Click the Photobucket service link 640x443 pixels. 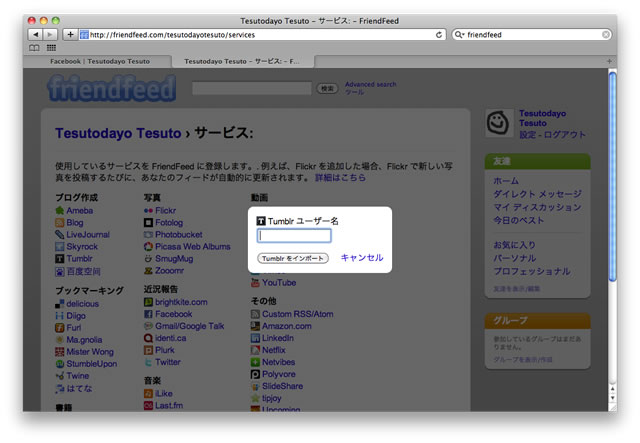(x=179, y=235)
